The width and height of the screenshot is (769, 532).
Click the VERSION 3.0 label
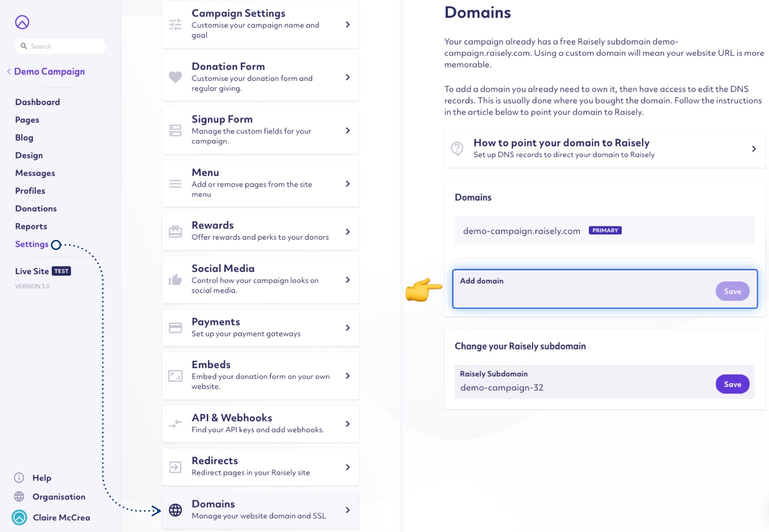coord(32,286)
